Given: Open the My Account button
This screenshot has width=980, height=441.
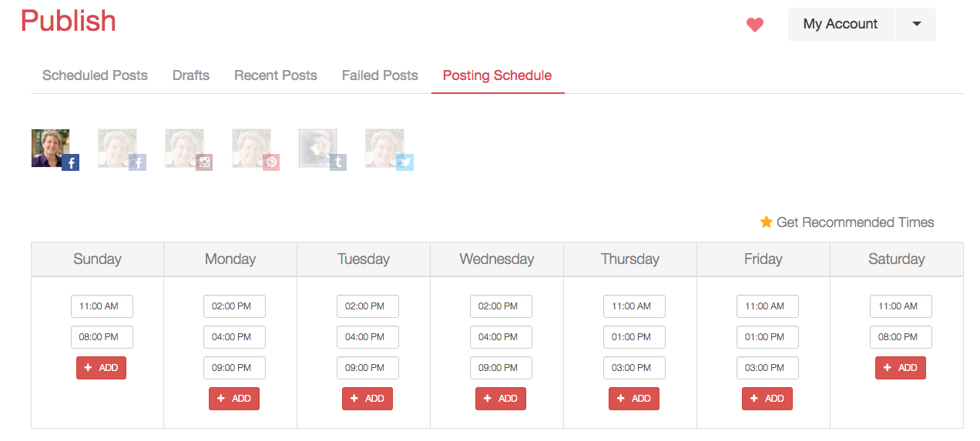Looking at the screenshot, I should [x=841, y=25].
